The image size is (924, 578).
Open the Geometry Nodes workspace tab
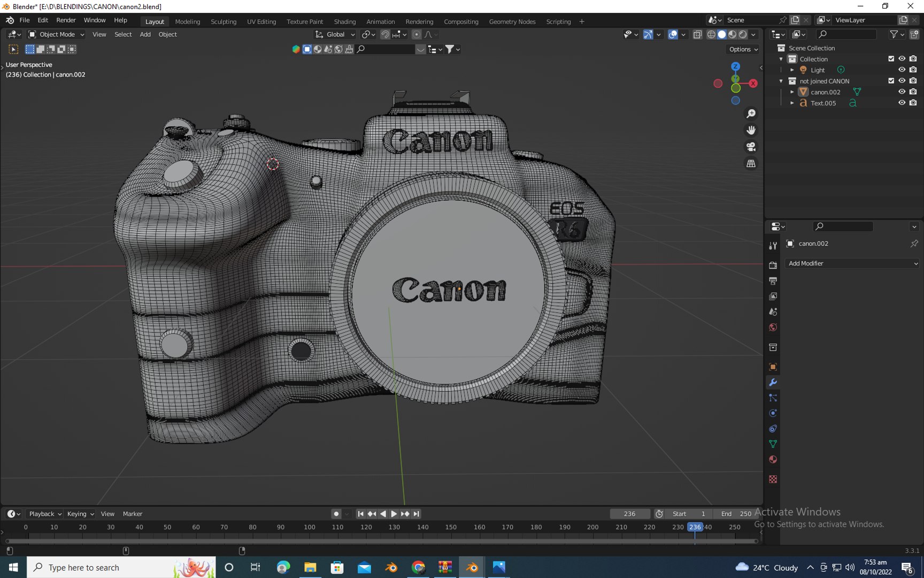pyautogui.click(x=512, y=21)
